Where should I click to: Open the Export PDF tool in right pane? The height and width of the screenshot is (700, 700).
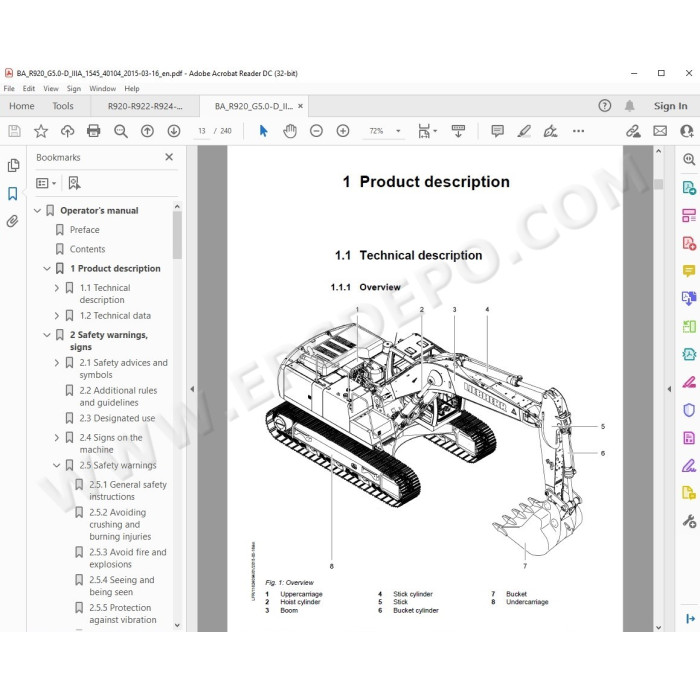689,188
